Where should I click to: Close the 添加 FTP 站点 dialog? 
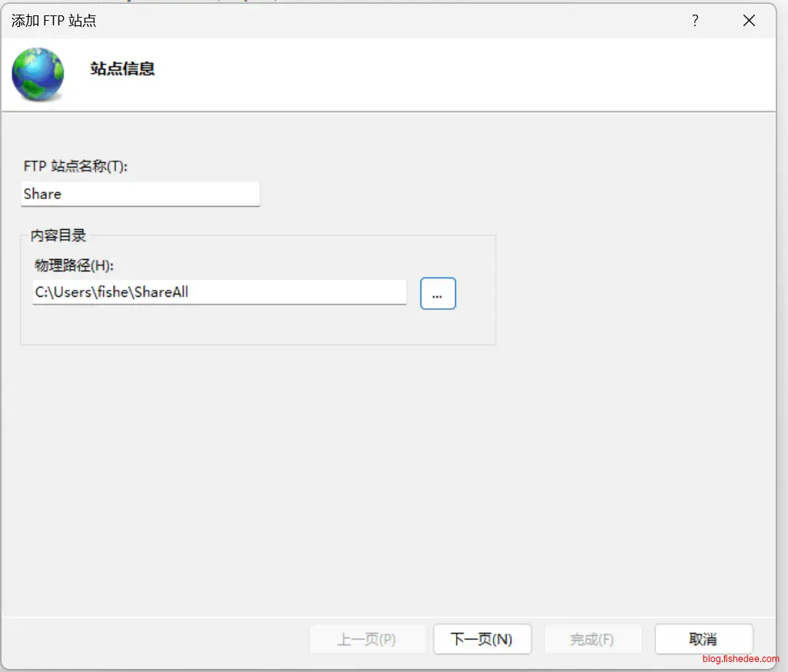(749, 21)
